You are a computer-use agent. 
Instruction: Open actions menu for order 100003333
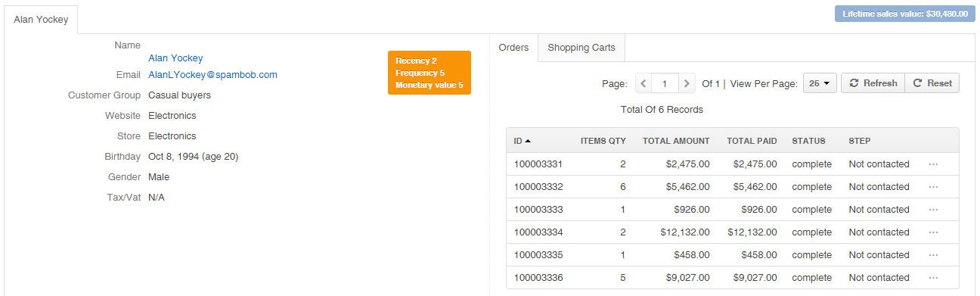pyautogui.click(x=933, y=210)
